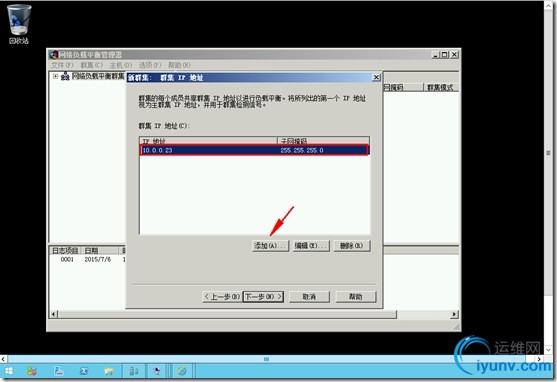This screenshot has height=382, width=557.
Task: Click the outer viewer's horizontal scrollbar thumb
Action: pyautogui.click(x=266, y=359)
